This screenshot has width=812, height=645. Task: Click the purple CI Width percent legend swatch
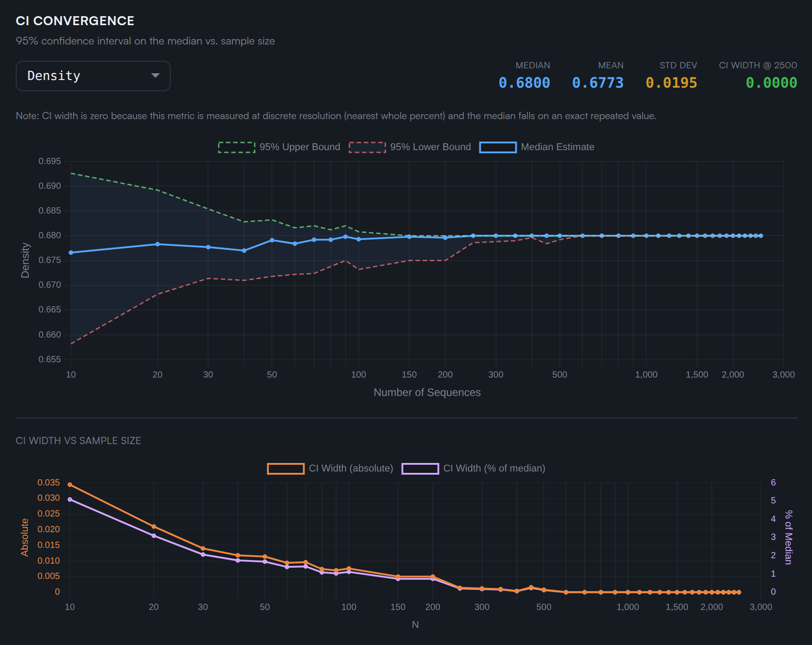tap(420, 469)
